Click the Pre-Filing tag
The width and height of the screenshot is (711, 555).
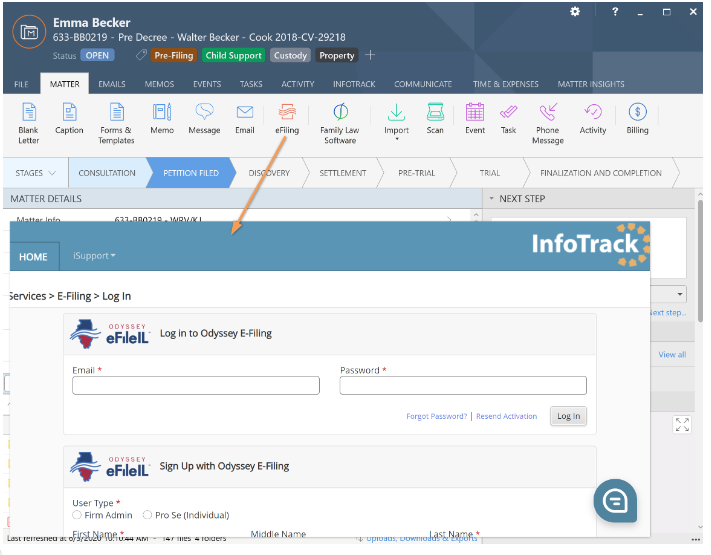click(x=174, y=55)
